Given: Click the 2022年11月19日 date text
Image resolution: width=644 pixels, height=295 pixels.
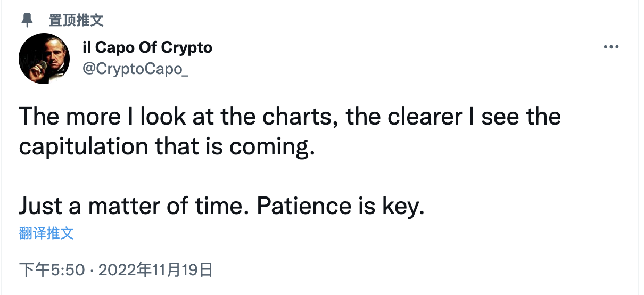Looking at the screenshot, I should pos(156,270).
